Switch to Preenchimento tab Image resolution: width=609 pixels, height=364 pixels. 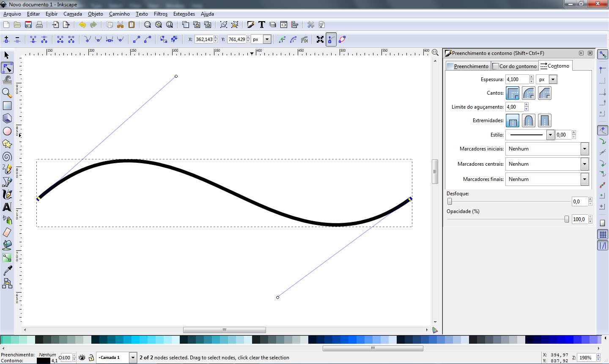point(468,66)
